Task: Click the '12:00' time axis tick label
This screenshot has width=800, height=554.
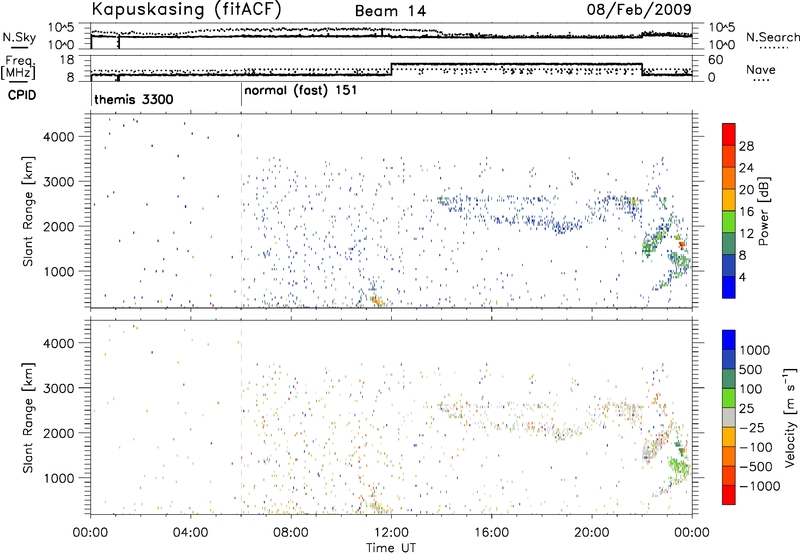Action: (x=391, y=533)
